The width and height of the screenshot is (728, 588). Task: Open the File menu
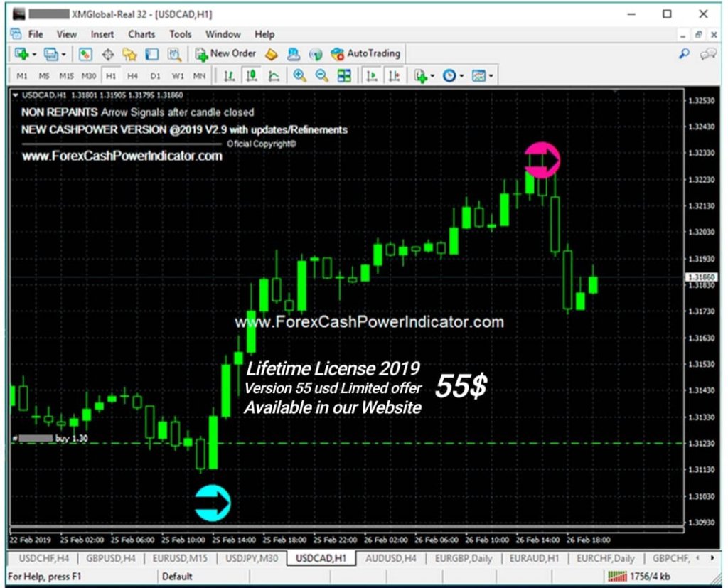[36, 34]
